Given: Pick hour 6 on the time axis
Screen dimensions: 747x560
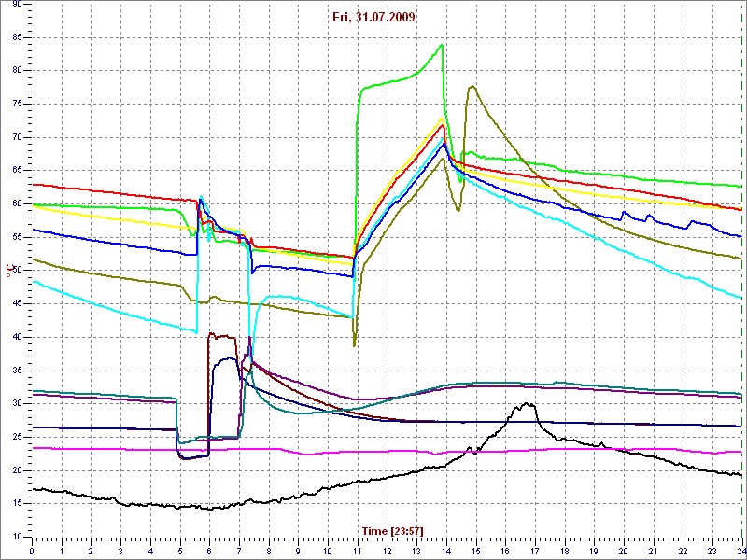Looking at the screenshot, I should pos(209,552).
